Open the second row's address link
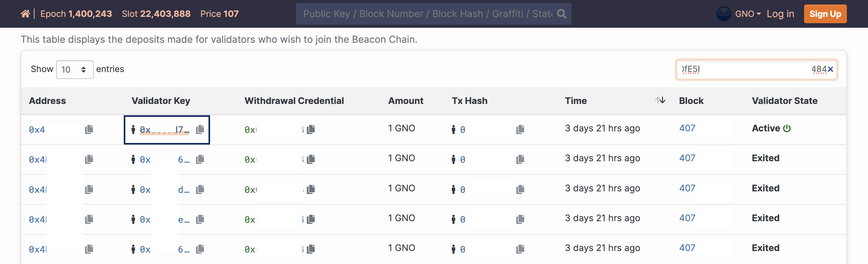 [x=37, y=160]
